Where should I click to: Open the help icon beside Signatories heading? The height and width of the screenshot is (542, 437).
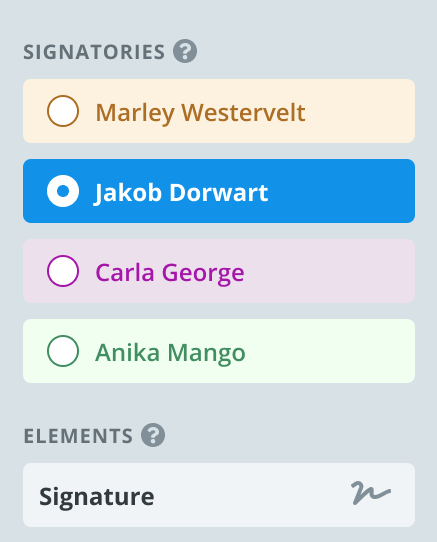(x=185, y=51)
